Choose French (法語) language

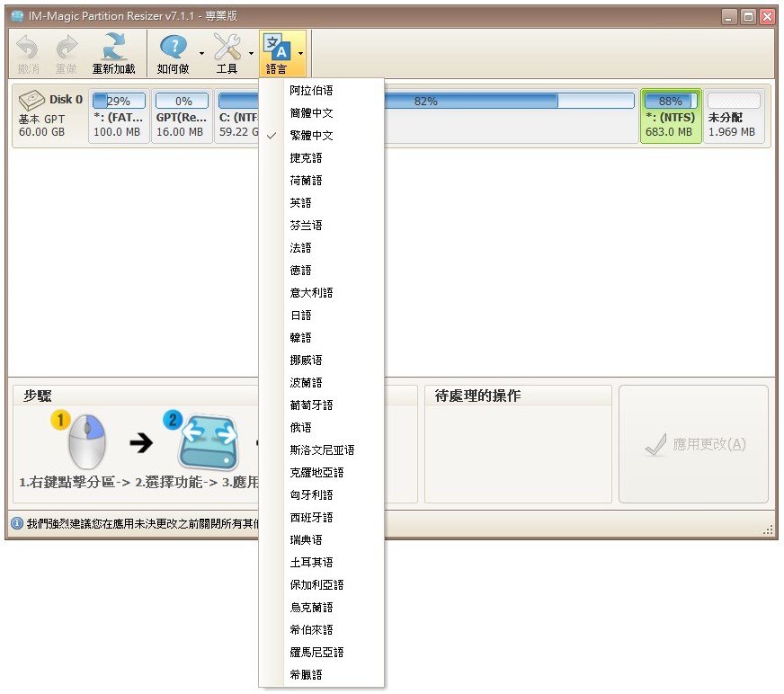click(322, 248)
